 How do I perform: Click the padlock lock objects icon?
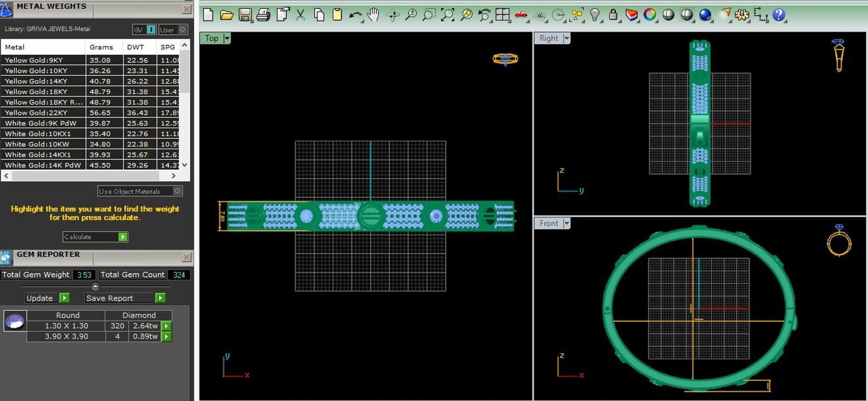(613, 15)
